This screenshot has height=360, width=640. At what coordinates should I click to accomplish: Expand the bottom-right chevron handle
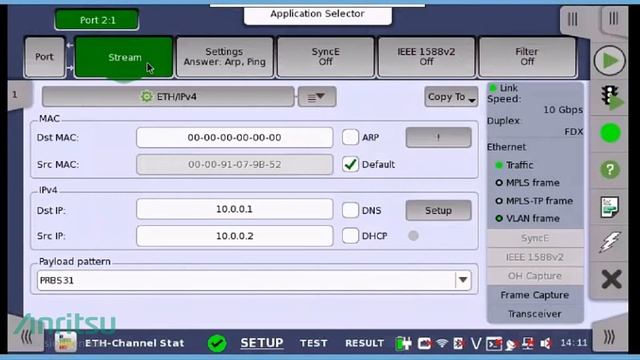609,336
